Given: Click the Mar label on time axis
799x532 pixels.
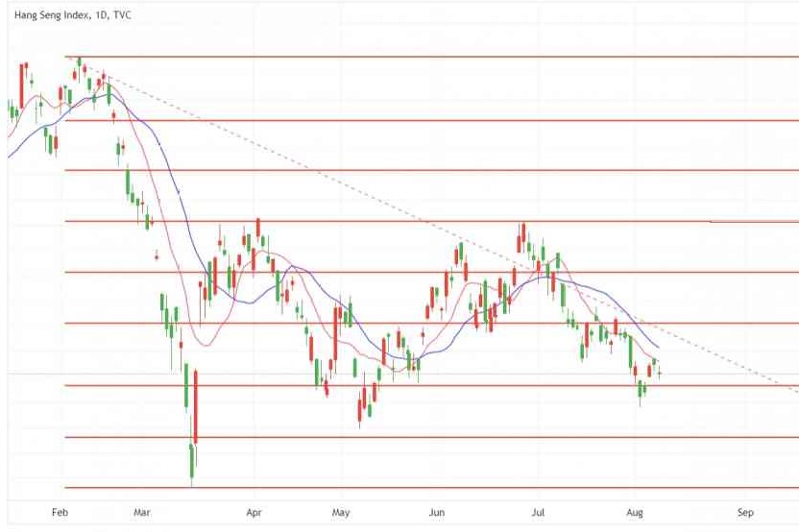Looking at the screenshot, I should click(142, 514).
